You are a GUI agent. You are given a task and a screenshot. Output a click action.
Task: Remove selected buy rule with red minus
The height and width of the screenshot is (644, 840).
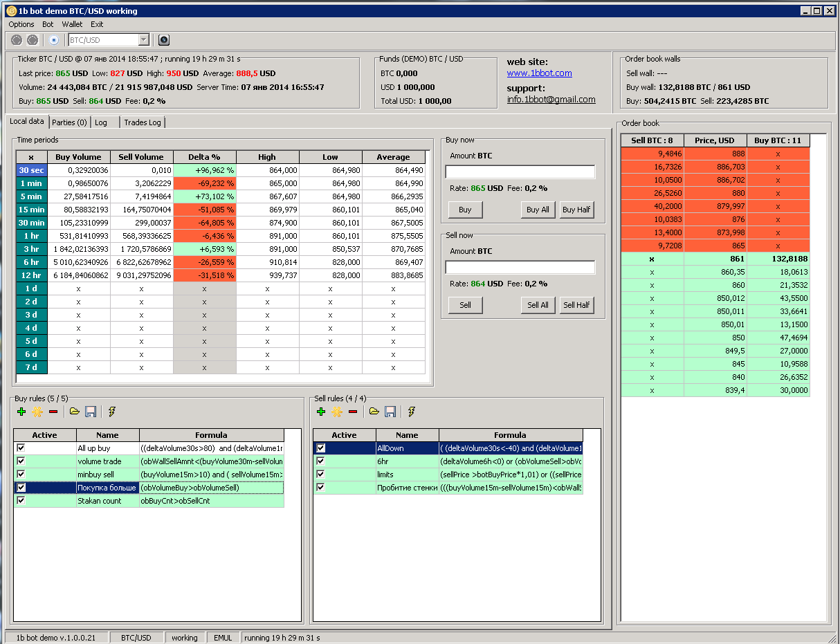(x=53, y=412)
